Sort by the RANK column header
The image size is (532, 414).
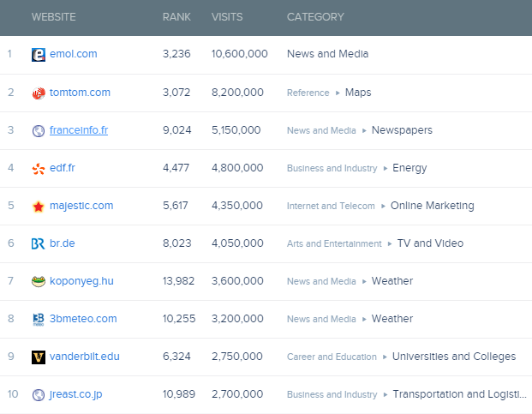coord(176,17)
